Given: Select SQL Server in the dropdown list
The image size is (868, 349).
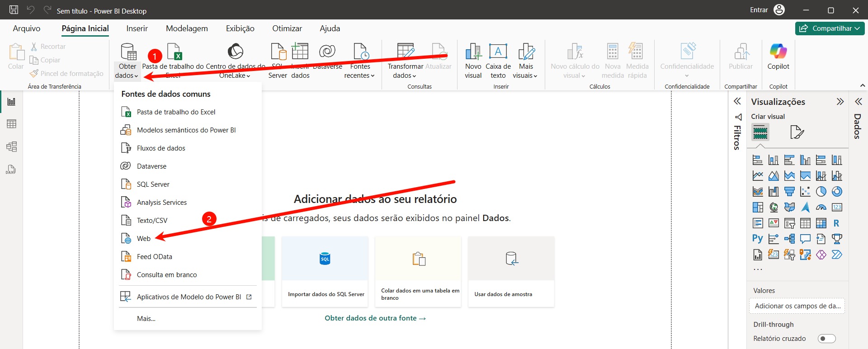Looking at the screenshot, I should click(188, 184).
